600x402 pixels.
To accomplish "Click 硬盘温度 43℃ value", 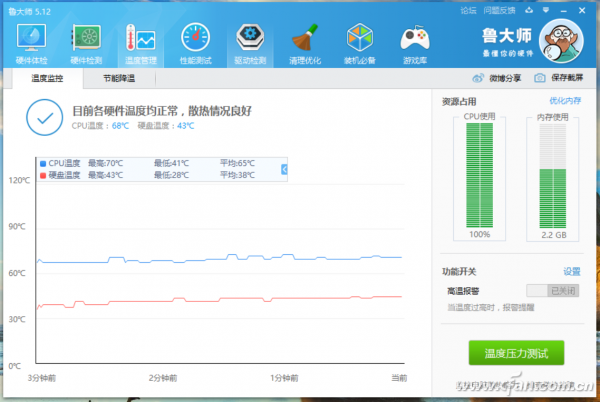I will [x=186, y=126].
